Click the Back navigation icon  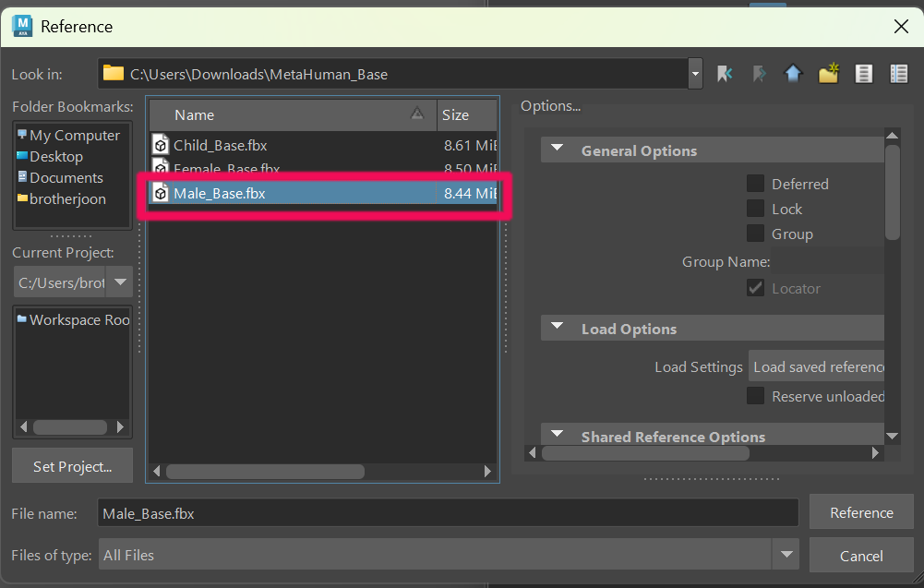point(725,74)
